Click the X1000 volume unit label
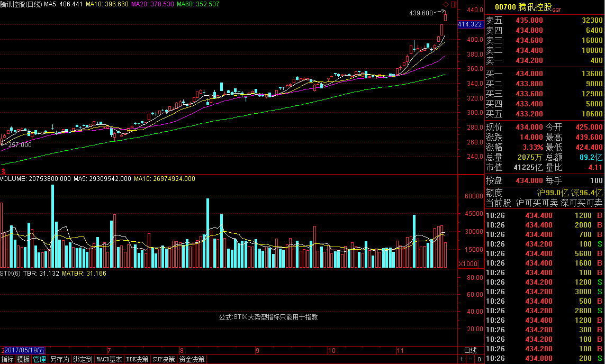 (467, 263)
